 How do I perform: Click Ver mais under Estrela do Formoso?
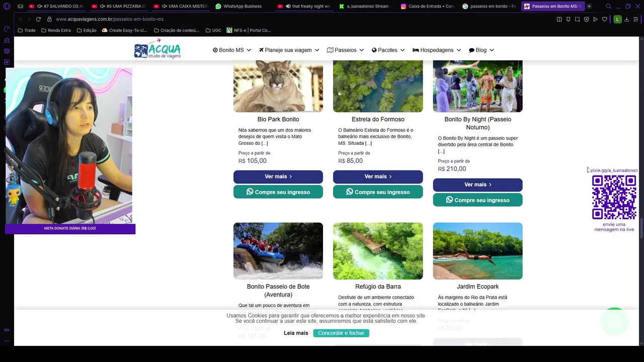[378, 176]
